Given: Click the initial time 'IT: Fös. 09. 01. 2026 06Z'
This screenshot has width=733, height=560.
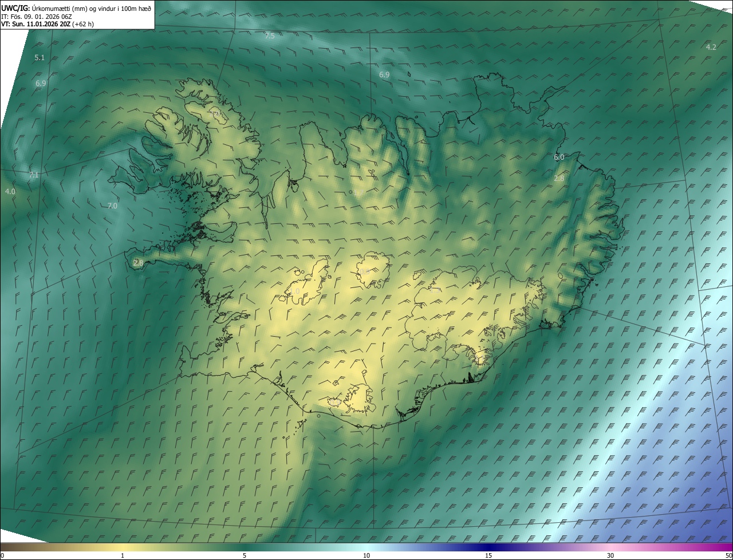Looking at the screenshot, I should click(37, 17).
